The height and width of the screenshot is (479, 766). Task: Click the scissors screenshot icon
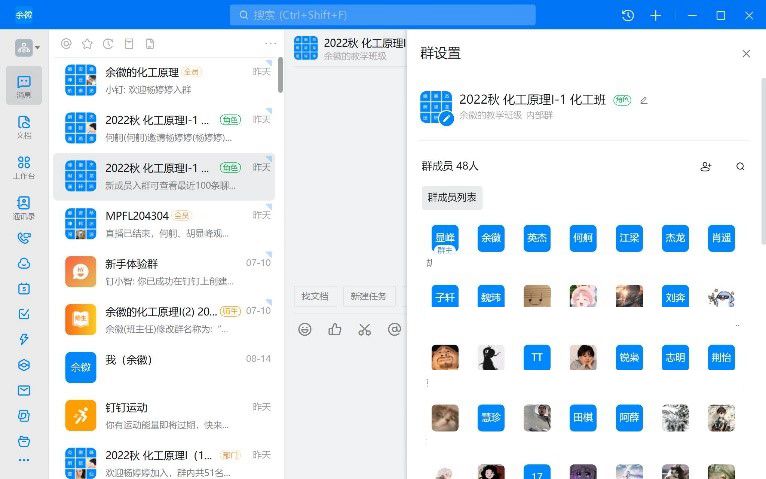click(364, 329)
